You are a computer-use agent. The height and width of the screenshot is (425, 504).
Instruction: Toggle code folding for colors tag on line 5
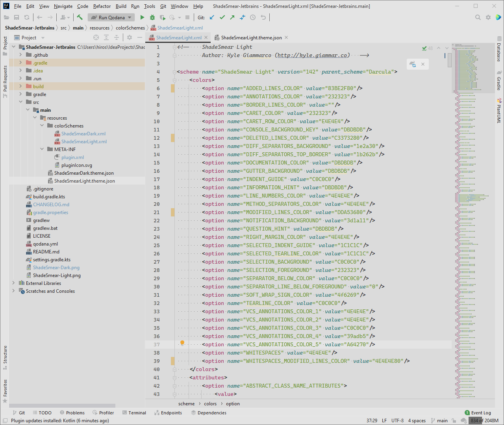pos(174,80)
